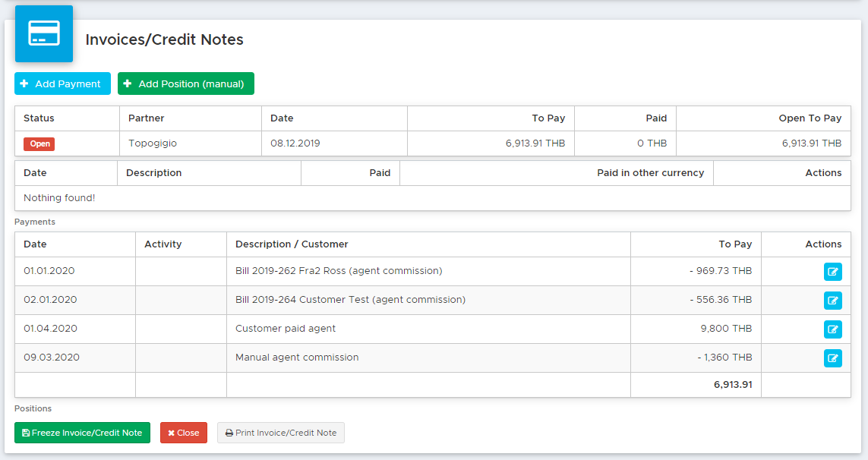The image size is (868, 460).
Task: Edit the Bill 2019-262 Fra2 Ross payment
Action: [x=832, y=272]
